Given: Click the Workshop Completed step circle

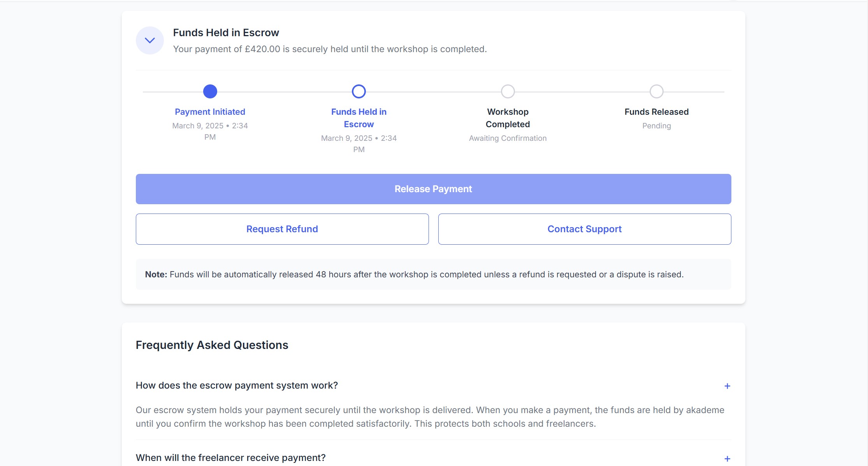Looking at the screenshot, I should [508, 91].
